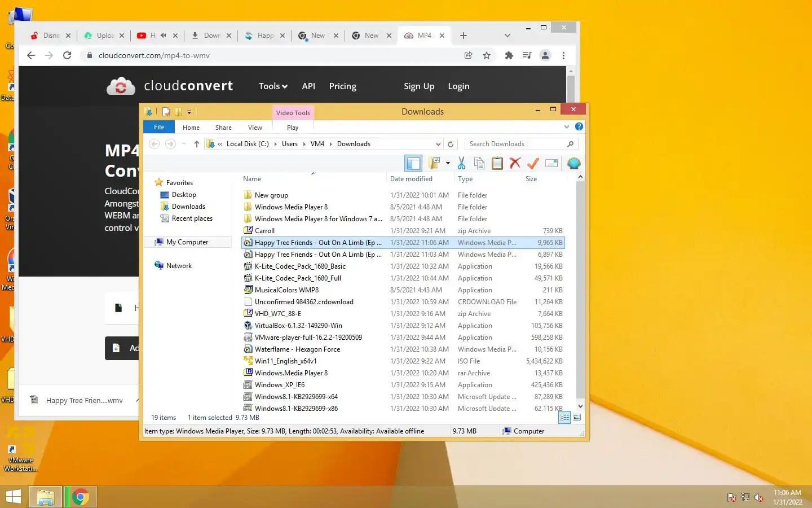This screenshot has height=508, width=812.
Task: Open Chrome extensions puzzle icon
Action: click(509, 55)
